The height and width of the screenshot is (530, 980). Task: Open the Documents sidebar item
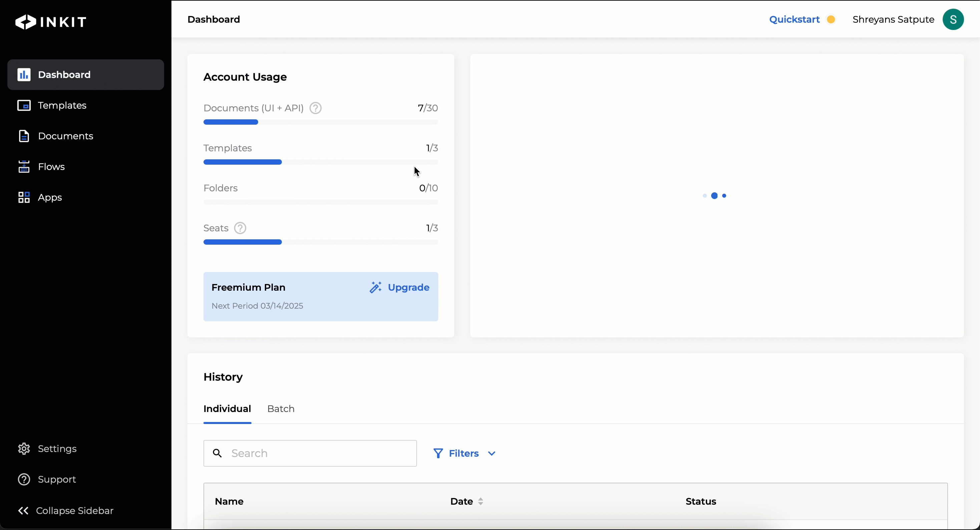coord(86,136)
